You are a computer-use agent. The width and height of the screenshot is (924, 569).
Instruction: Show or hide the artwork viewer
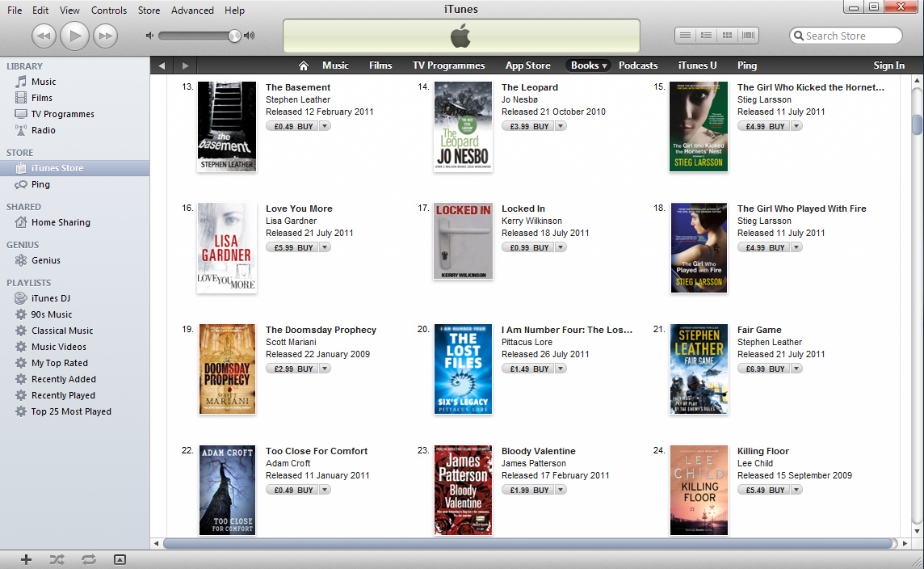coord(120,559)
